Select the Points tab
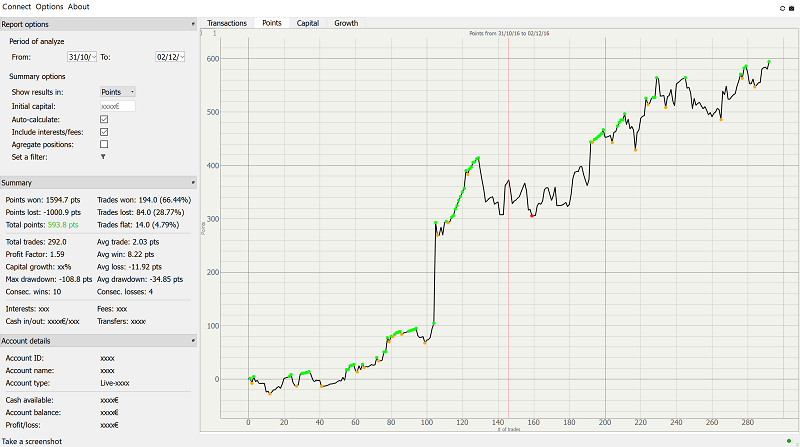This screenshot has width=800, height=447. click(271, 23)
